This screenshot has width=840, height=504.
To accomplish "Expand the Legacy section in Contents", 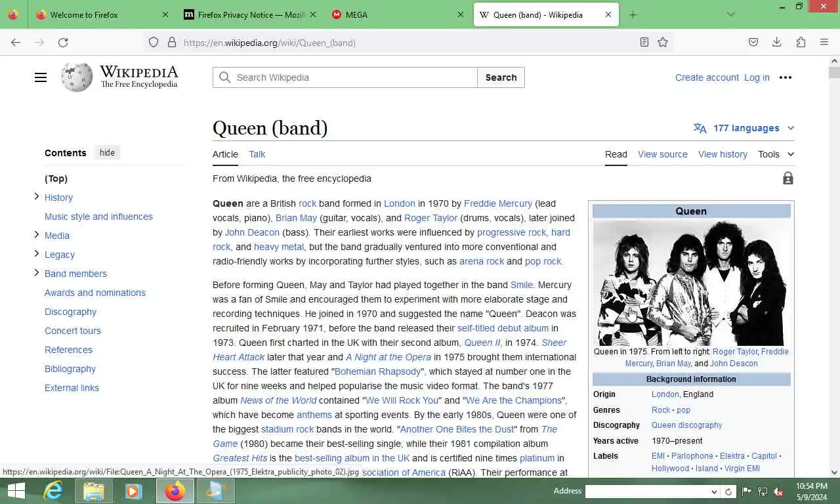I will point(37,253).
